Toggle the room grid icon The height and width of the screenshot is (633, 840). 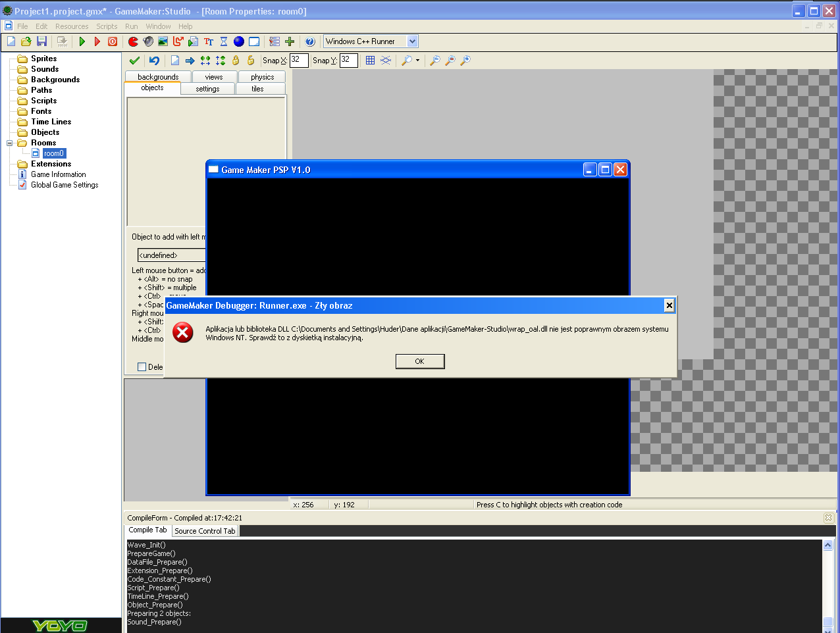370,61
